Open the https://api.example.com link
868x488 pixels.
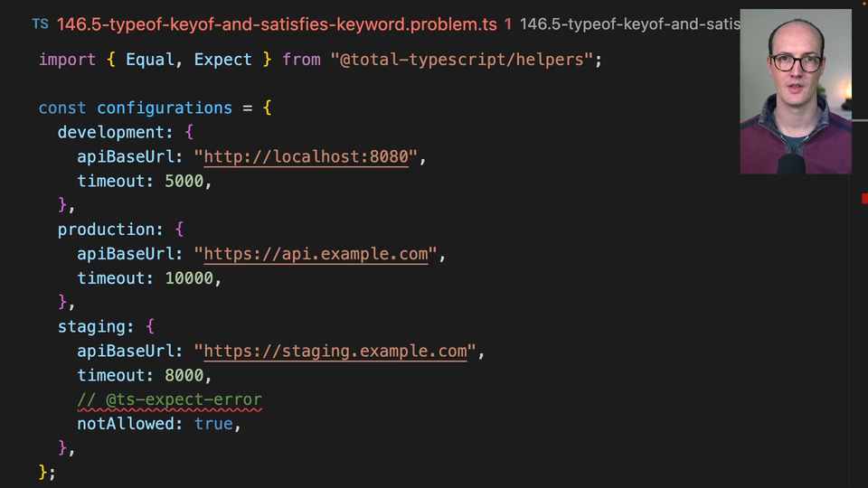316,254
